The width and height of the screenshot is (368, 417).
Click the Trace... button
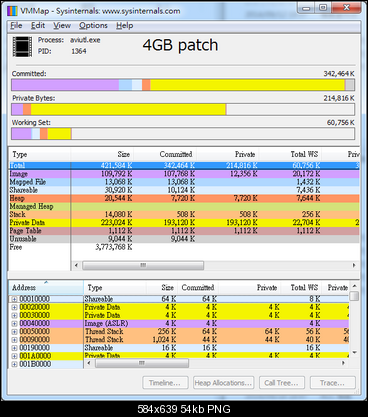pyautogui.click(x=333, y=383)
